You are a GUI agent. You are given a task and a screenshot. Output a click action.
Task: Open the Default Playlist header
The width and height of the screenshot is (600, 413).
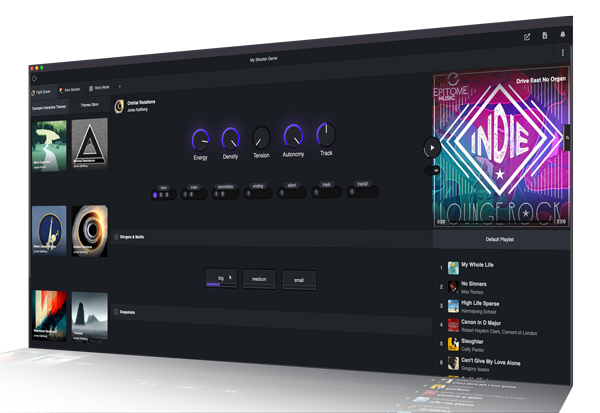pos(500,239)
